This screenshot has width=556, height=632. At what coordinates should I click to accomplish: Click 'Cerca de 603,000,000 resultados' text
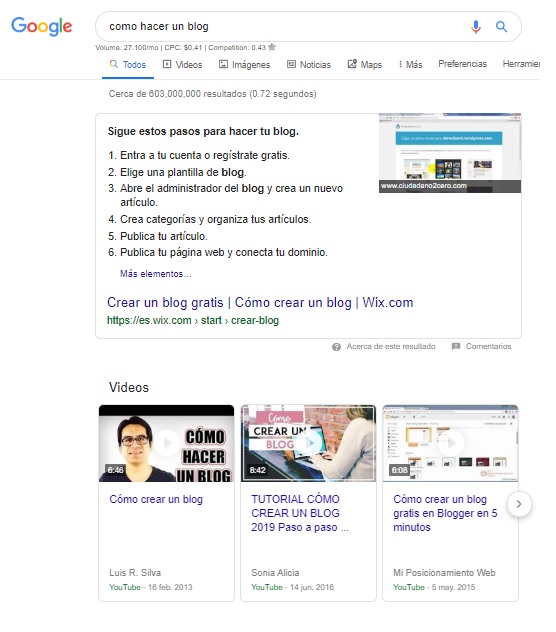coord(212,94)
